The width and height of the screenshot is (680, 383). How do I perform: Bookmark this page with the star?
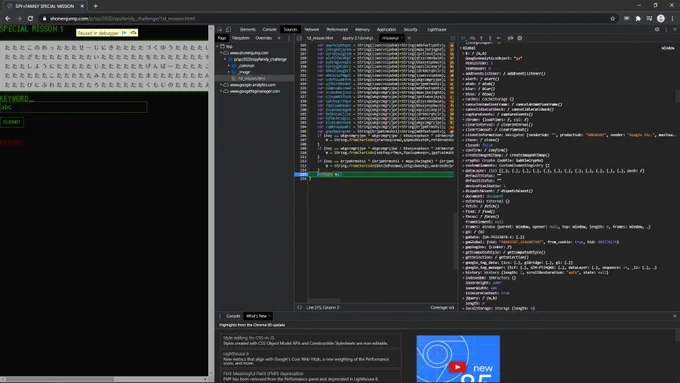pyautogui.click(x=612, y=19)
